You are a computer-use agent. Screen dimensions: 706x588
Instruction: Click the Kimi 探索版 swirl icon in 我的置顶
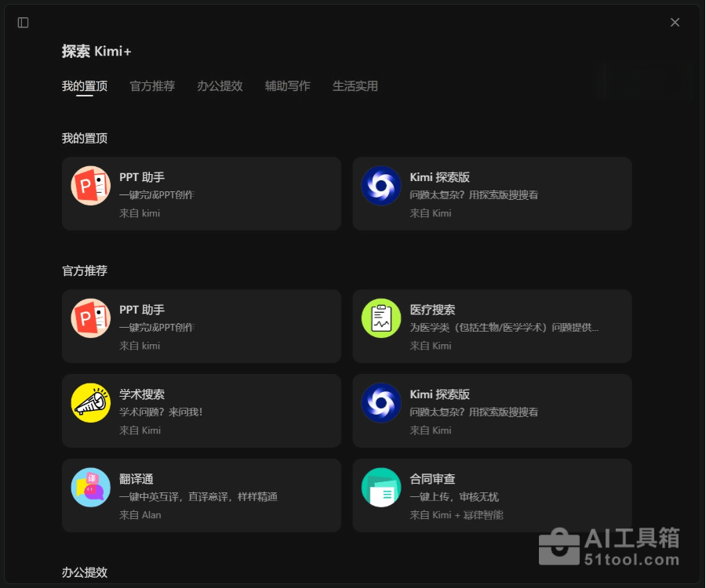coord(381,186)
